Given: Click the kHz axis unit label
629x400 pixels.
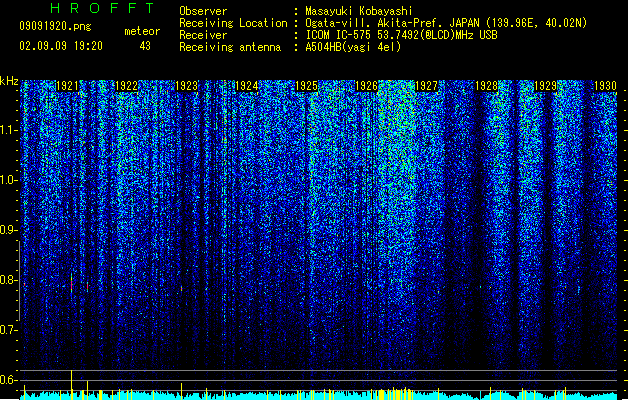Looking at the screenshot, I should pyautogui.click(x=9, y=81).
